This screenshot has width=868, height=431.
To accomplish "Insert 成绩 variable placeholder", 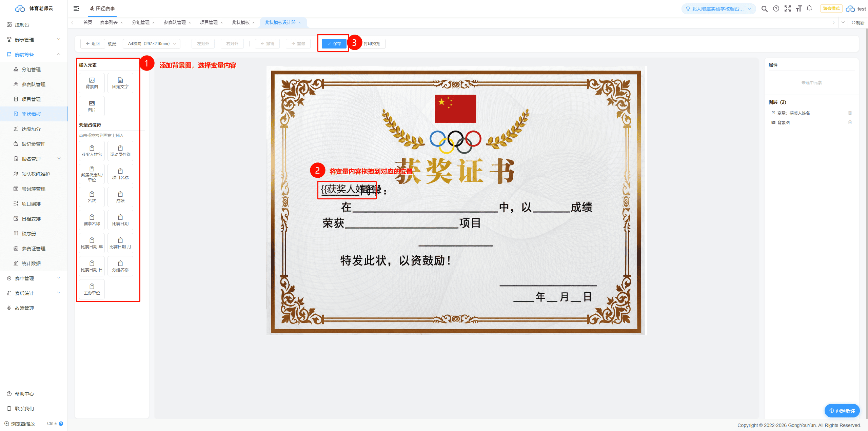I will 120,197.
